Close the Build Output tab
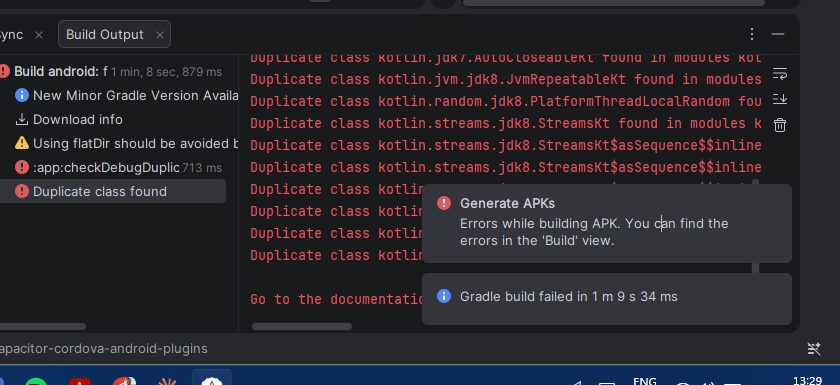840x385 pixels. click(159, 35)
